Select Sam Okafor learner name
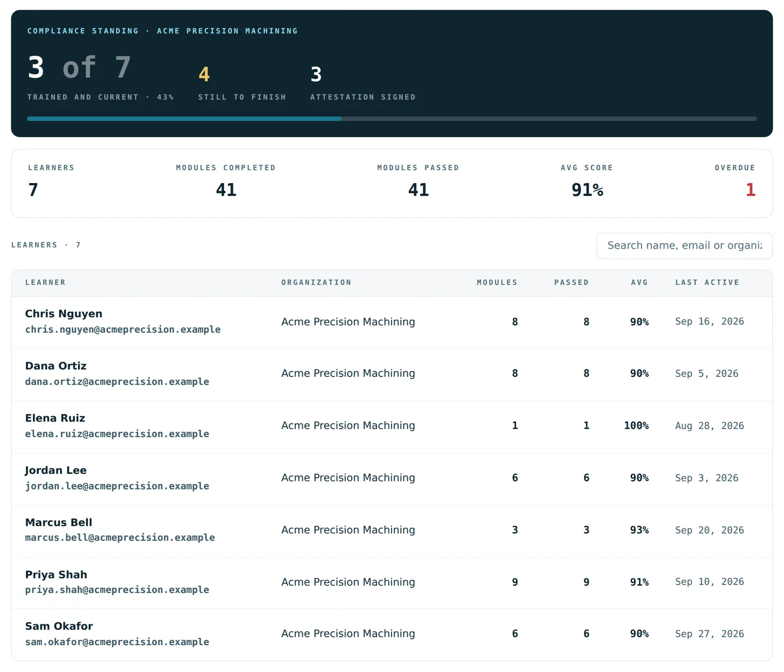This screenshot has height=672, width=784. click(59, 626)
